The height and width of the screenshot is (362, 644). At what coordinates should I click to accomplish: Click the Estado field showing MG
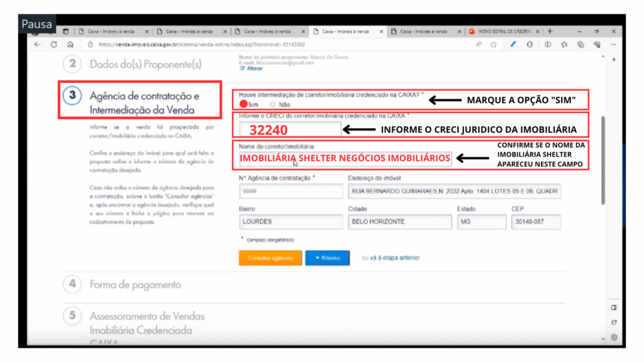(x=481, y=222)
